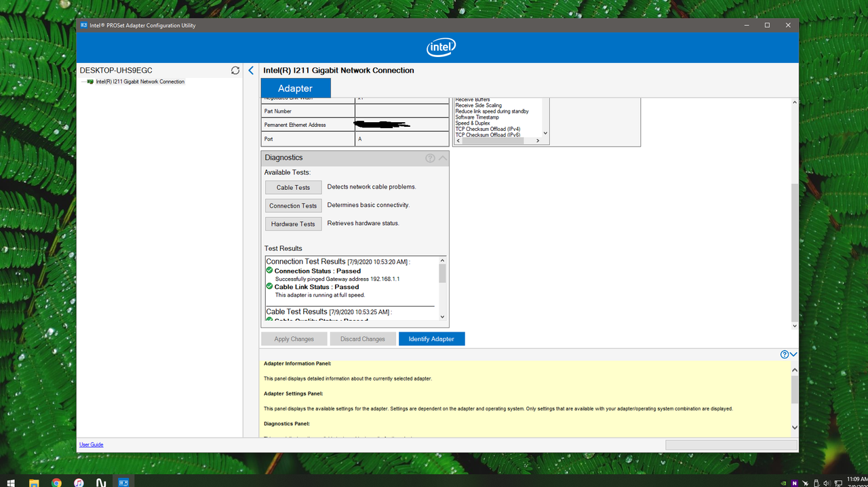Open the help icon in the info panel
The image size is (868, 487).
(x=785, y=355)
